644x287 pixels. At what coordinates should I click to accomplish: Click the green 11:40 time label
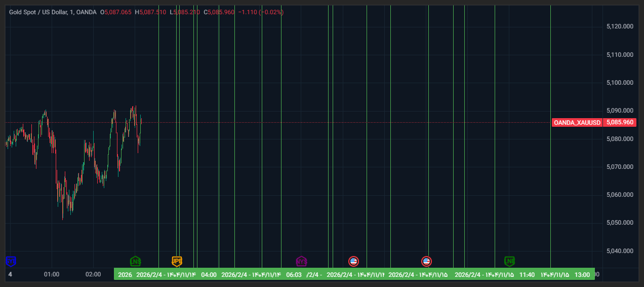coord(527,275)
